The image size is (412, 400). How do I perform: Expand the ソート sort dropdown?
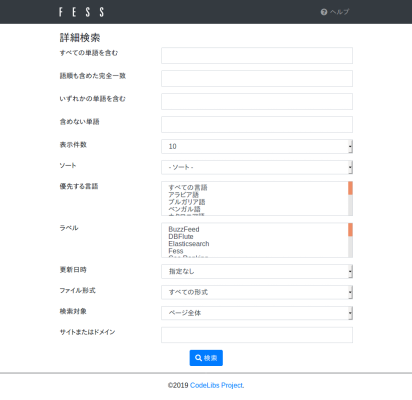(257, 167)
